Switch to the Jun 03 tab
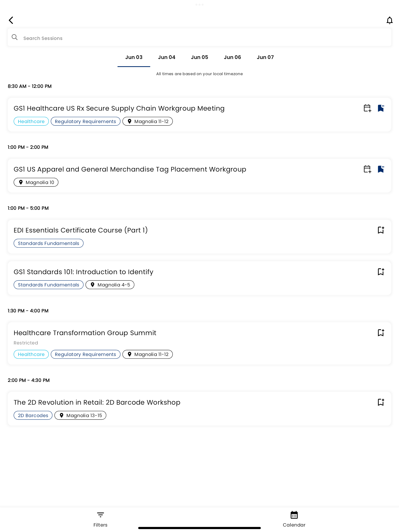Screen dimensions: 399x532 [134, 57]
